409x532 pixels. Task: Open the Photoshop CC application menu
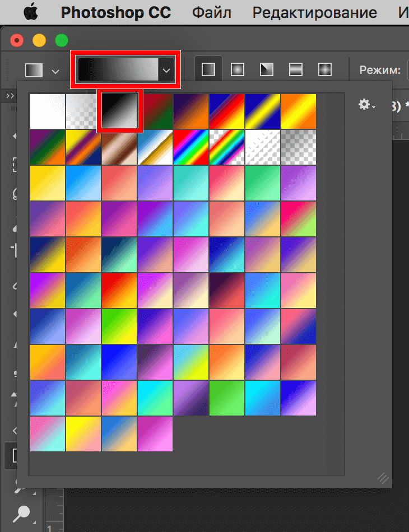point(115,12)
